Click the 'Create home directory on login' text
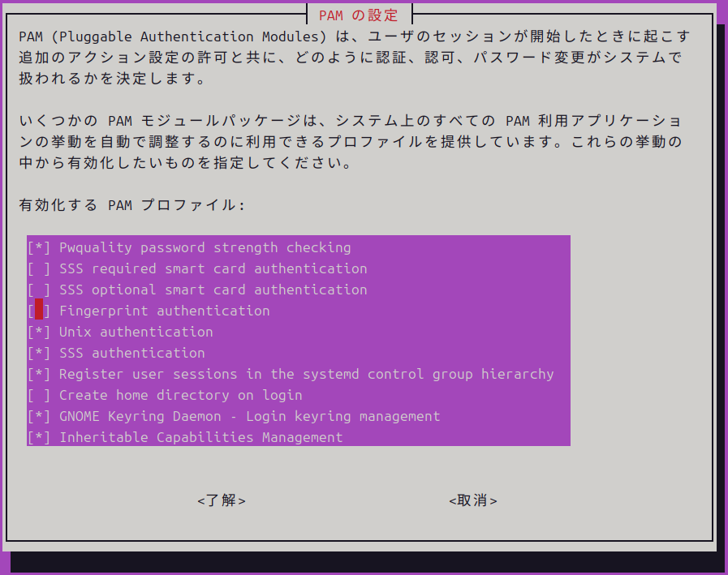This screenshot has width=728, height=575. [x=180, y=395]
